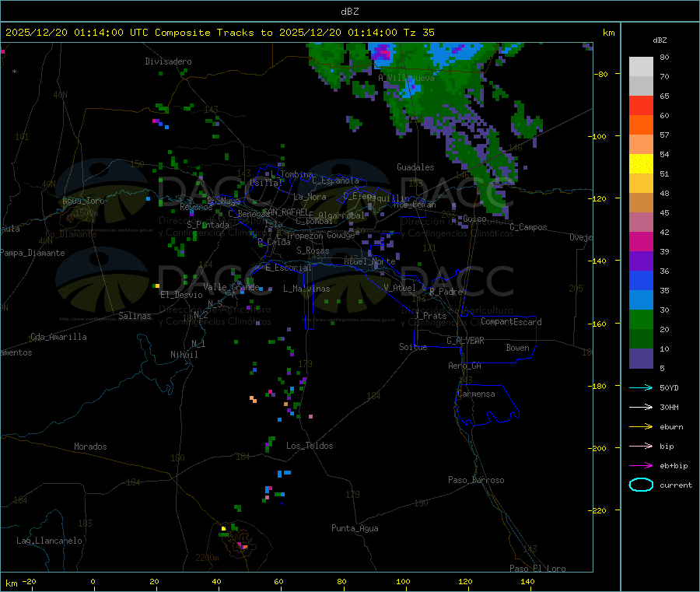Click the Cda_Amarilla map label

coord(58,337)
